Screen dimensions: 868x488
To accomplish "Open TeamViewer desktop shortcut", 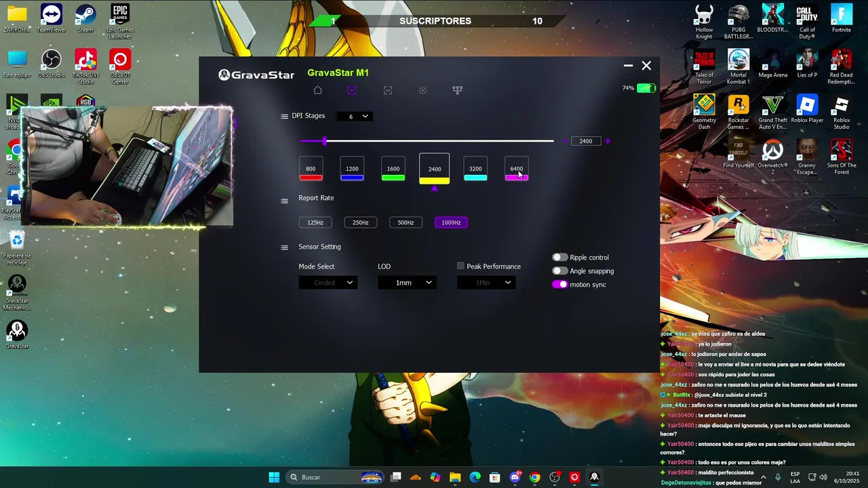I will (x=52, y=19).
